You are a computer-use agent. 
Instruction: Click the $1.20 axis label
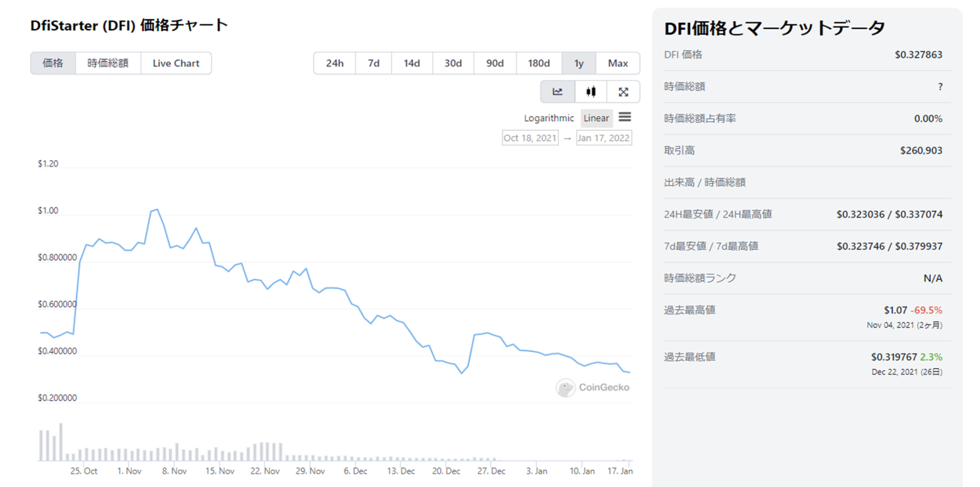(48, 164)
